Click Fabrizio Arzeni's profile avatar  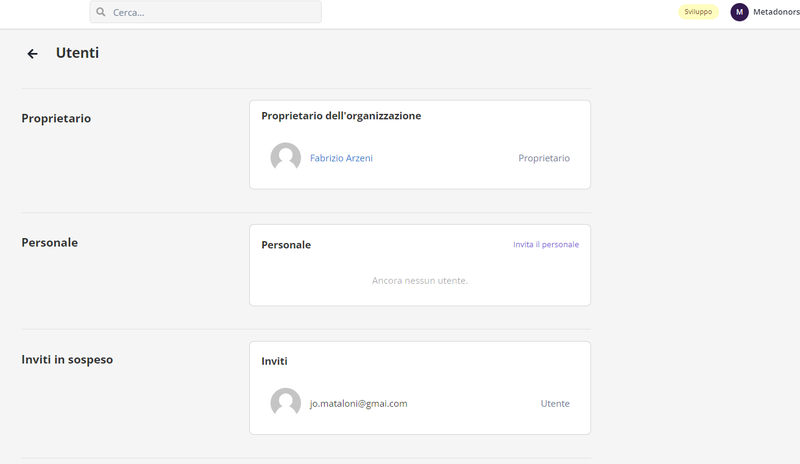point(285,158)
